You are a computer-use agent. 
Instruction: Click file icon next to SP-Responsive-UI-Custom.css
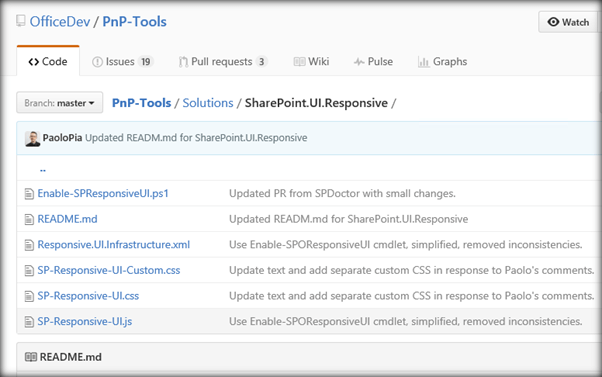[29, 271]
